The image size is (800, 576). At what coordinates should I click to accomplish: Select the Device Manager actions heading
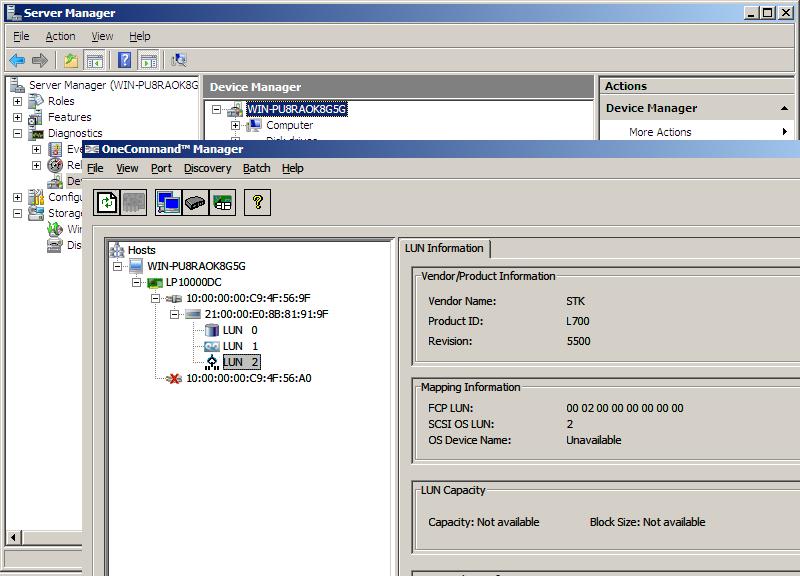point(652,108)
